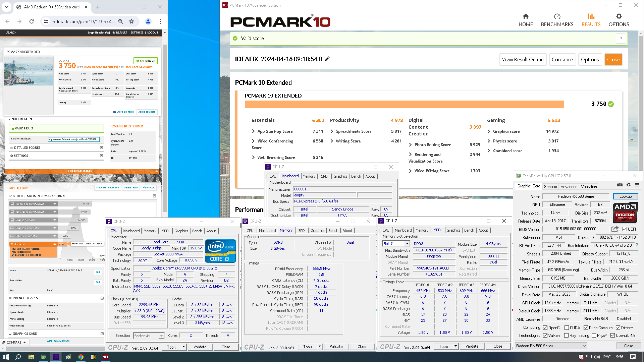Click the help question mark button

(621, 39)
